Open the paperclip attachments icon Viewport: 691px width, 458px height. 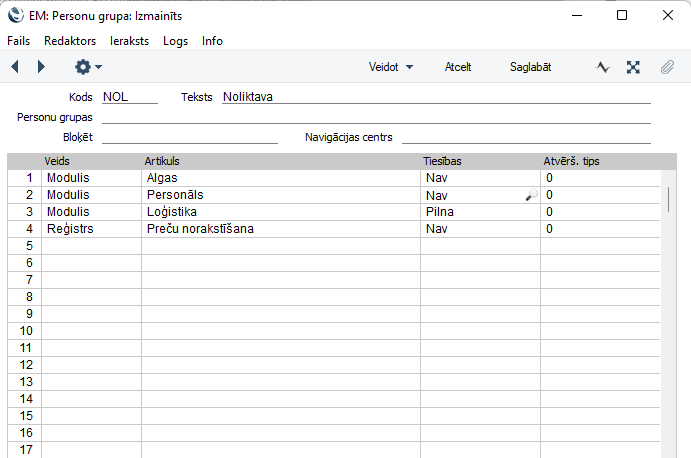pyautogui.click(x=667, y=67)
